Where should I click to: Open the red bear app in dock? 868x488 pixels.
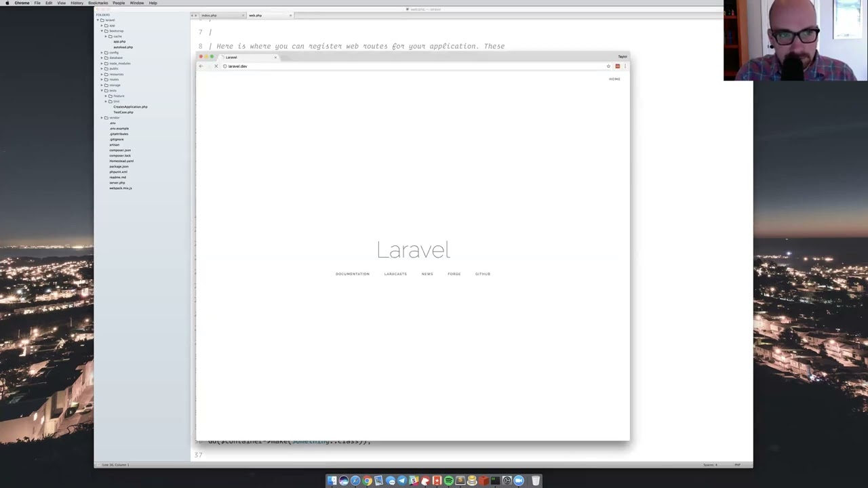[425, 481]
